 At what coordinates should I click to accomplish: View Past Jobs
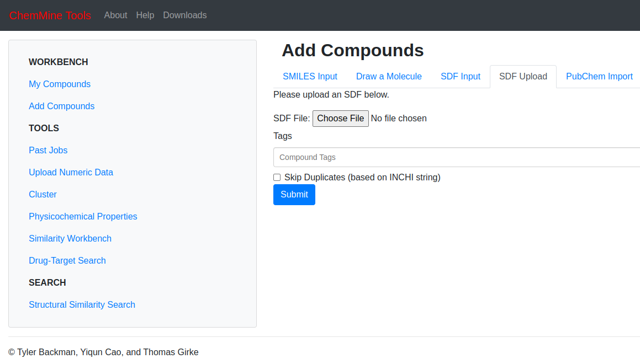[x=48, y=150]
